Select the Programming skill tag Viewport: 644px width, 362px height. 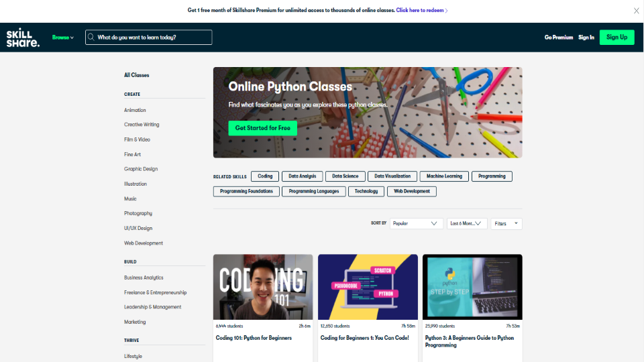point(492,176)
